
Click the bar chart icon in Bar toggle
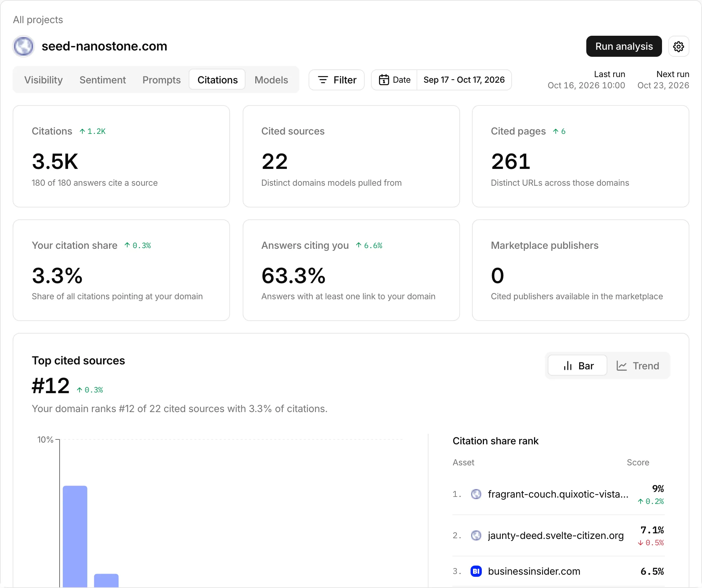click(x=568, y=366)
